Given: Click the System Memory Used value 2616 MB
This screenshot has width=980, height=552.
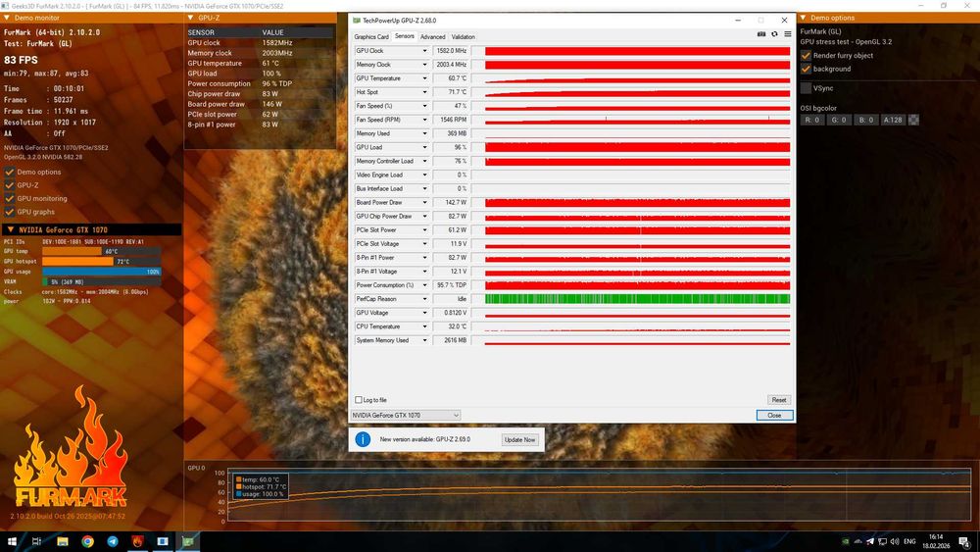Looking at the screenshot, I should coord(450,340).
